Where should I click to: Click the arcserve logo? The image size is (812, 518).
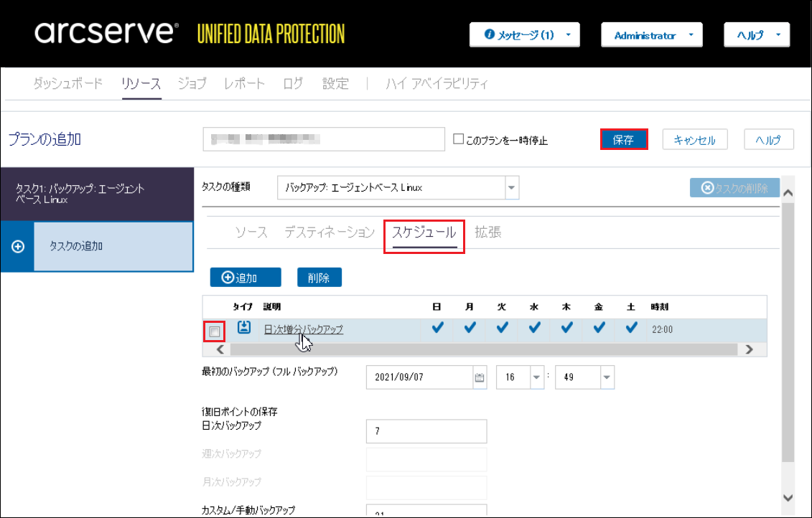point(107,32)
